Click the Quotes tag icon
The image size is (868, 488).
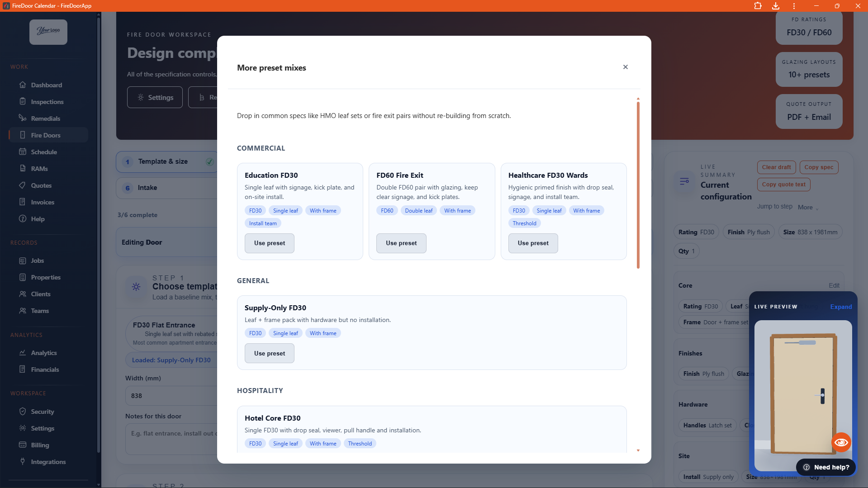23,185
